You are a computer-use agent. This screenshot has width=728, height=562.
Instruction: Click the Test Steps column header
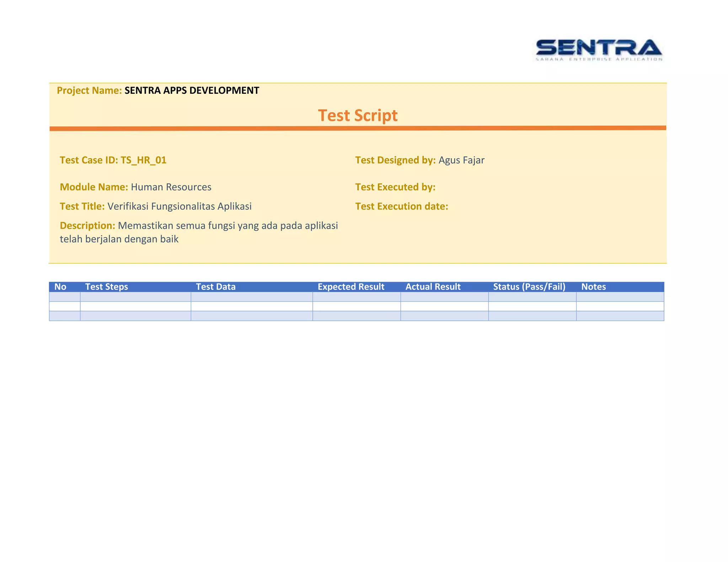[x=107, y=287]
